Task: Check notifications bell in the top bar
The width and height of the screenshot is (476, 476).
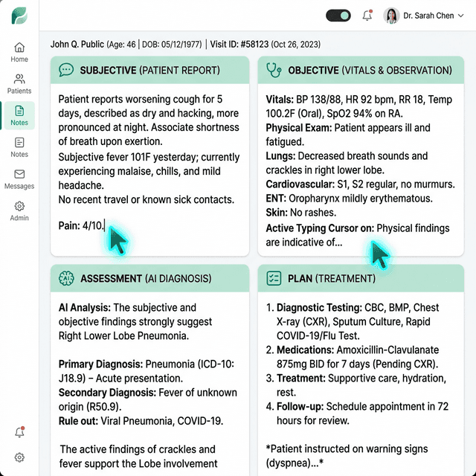Action: click(367, 16)
